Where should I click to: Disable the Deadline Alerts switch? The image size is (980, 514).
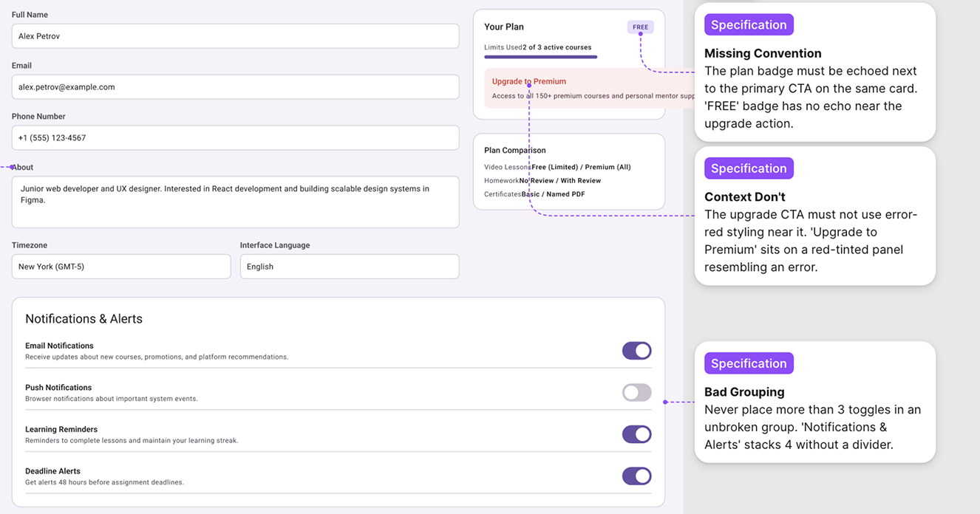pos(636,476)
